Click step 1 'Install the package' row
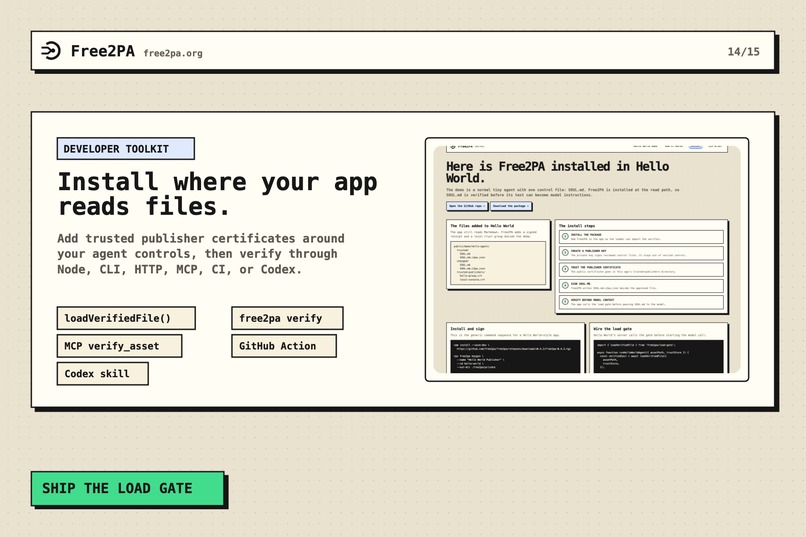This screenshot has height=537, width=806. pyautogui.click(x=642, y=236)
